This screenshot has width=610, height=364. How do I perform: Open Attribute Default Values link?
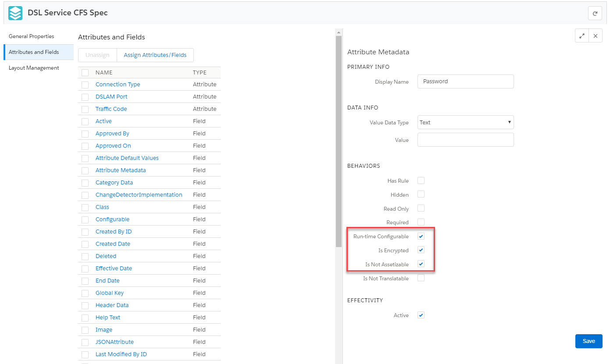click(127, 158)
